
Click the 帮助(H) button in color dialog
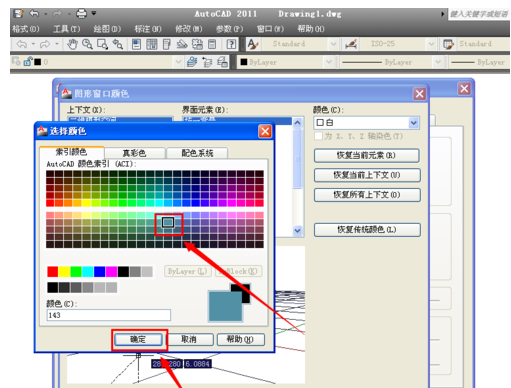pos(241,339)
